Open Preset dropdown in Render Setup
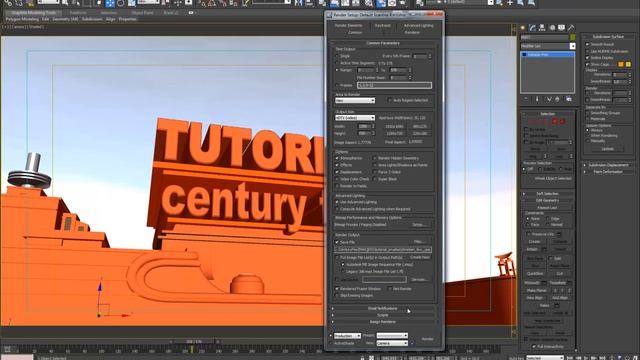The width and height of the screenshot is (640, 360). (392, 336)
